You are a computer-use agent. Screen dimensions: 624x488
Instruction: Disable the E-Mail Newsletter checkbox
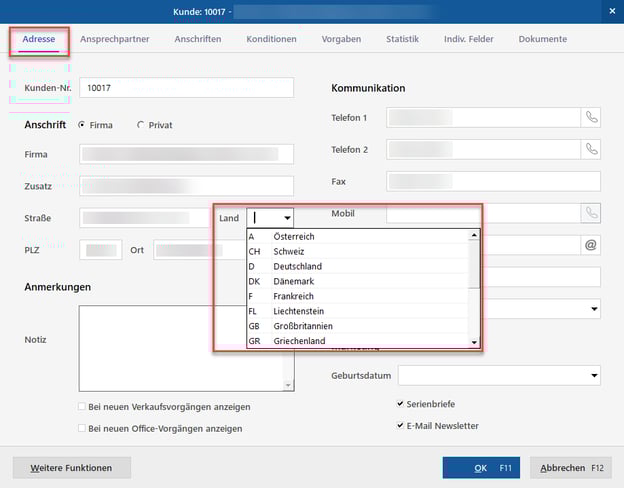[x=401, y=425]
